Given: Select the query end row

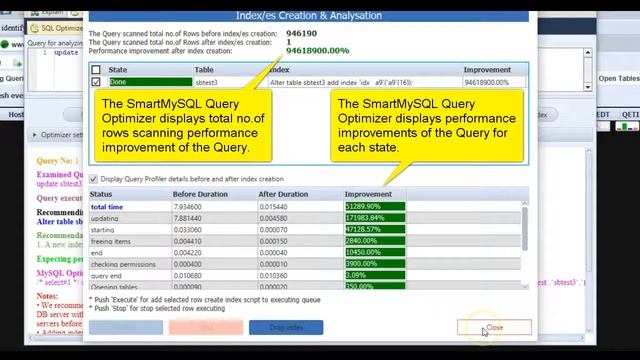Looking at the screenshot, I should pyautogui.click(x=305, y=276).
